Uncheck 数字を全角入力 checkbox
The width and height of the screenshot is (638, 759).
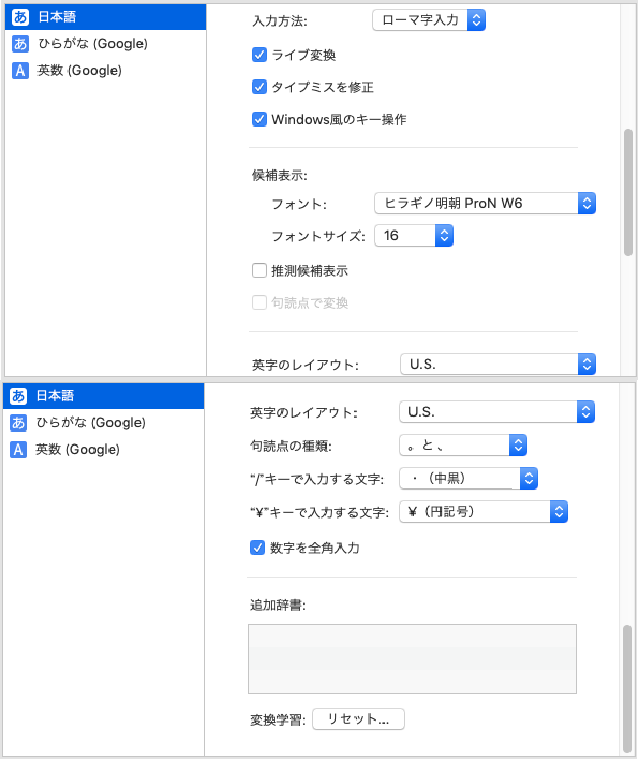point(258,547)
